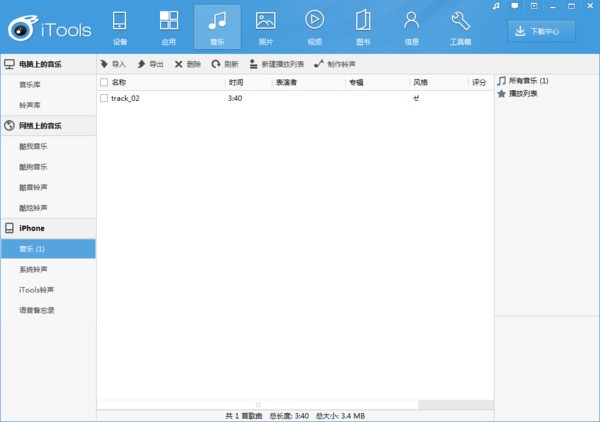Click 制作铃声 (Make Ringtone) in the toolbar
Viewport: 600px width, 422px height.
point(335,64)
